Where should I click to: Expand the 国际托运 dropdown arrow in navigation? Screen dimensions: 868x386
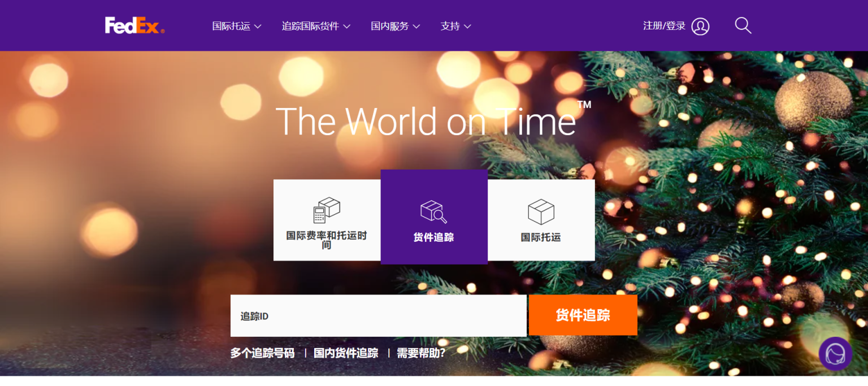258,27
